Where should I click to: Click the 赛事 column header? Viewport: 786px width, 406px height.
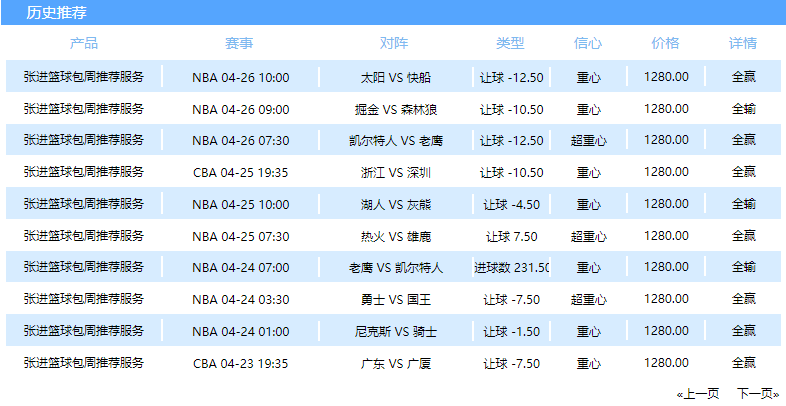pyautogui.click(x=240, y=44)
